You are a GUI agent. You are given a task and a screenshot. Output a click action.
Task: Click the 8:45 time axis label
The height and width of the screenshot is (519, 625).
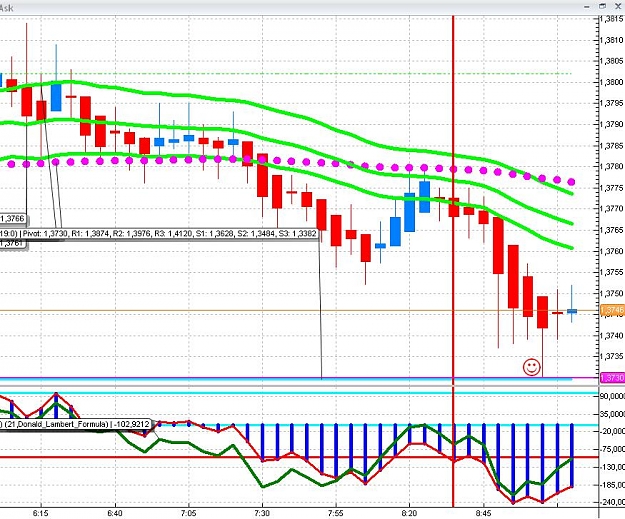coord(483,513)
